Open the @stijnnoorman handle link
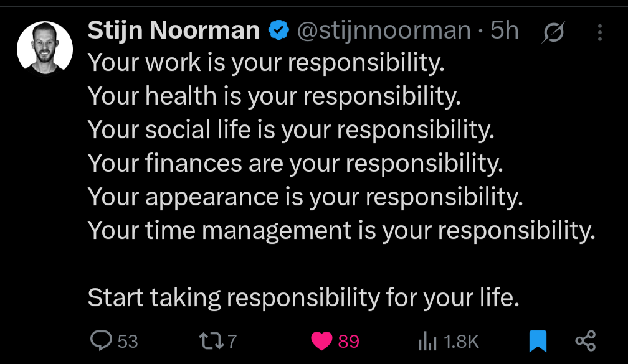The image size is (628, 364). point(384,30)
